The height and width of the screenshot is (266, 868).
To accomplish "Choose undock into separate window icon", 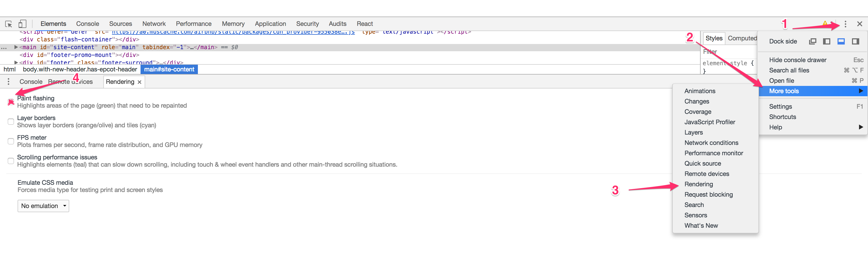I will tap(812, 41).
